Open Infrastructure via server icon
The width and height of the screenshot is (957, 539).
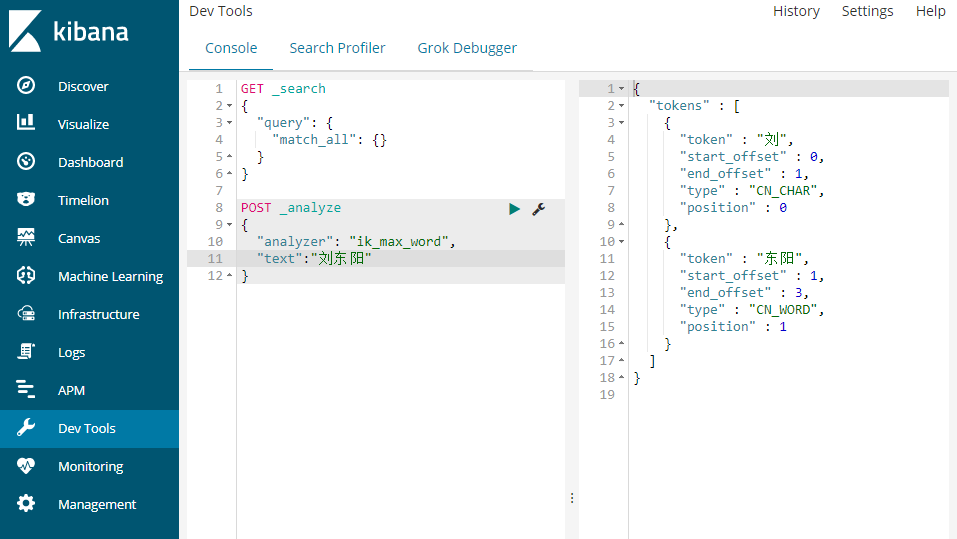pyautogui.click(x=26, y=314)
